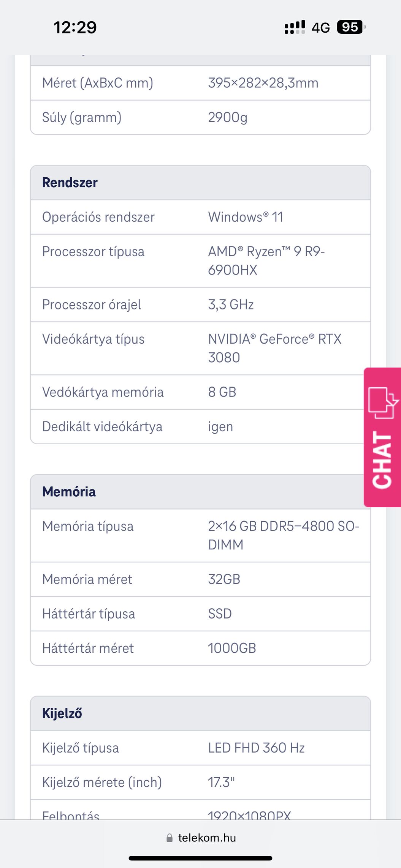The height and width of the screenshot is (868, 401).
Task: Select the NVIDIA GeForce RTX 3080 value
Action: [274, 348]
